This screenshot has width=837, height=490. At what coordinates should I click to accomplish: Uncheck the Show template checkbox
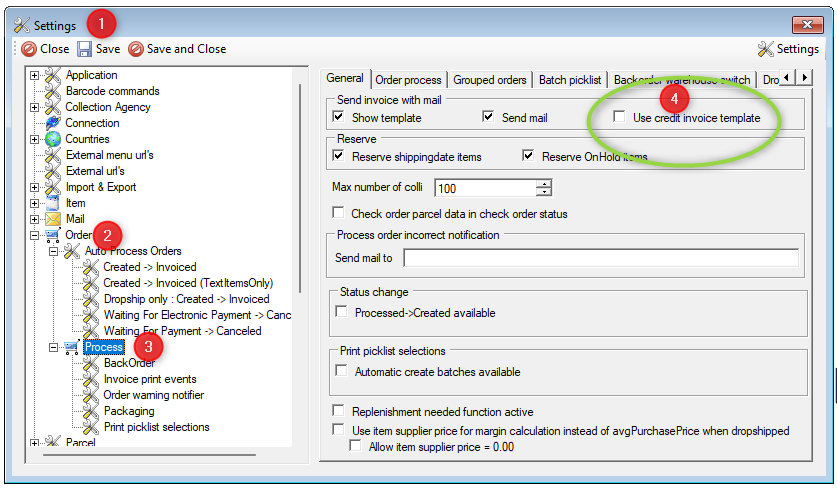pyautogui.click(x=338, y=116)
